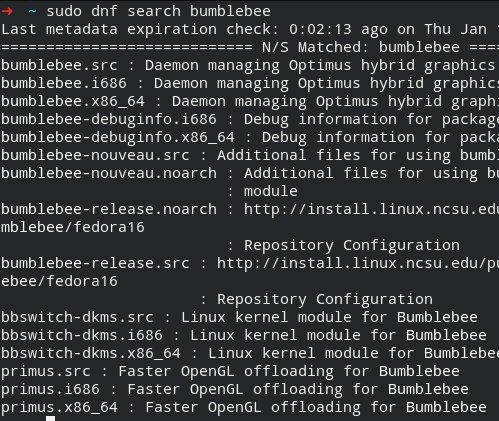Viewport: 499px width, 421px height.
Task: Click the bumblebee.src package name
Action: point(59,65)
